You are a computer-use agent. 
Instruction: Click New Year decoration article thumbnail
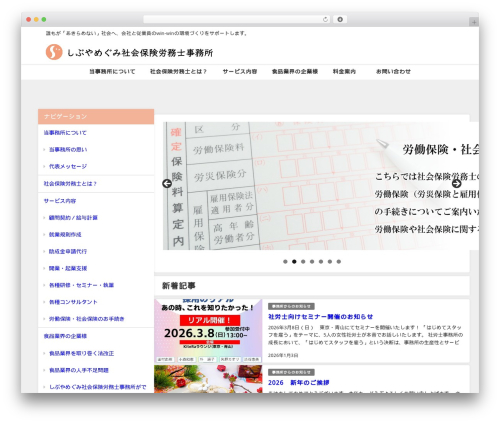click(x=208, y=379)
